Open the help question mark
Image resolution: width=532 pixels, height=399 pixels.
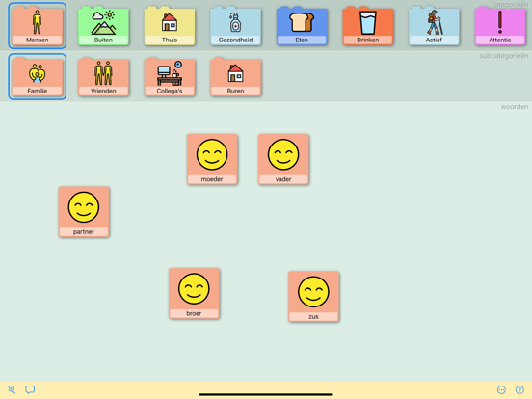pyautogui.click(x=519, y=389)
